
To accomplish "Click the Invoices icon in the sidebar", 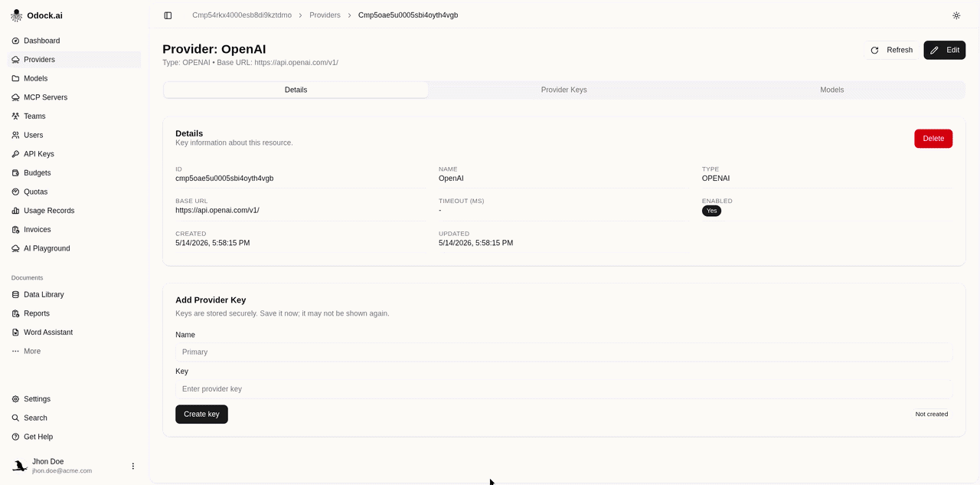I will (x=16, y=230).
